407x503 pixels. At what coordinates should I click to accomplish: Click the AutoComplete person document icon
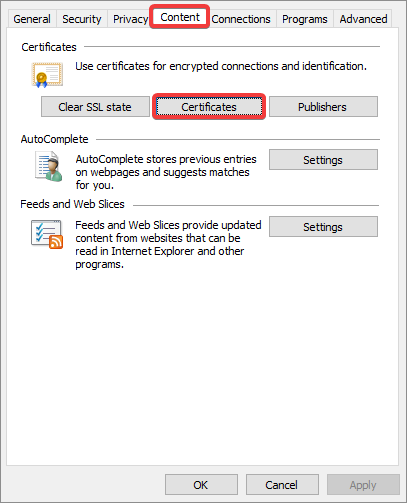pos(49,166)
